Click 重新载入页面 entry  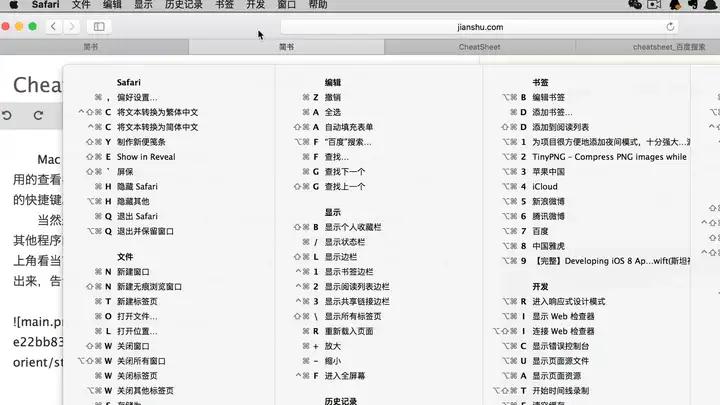(349, 331)
